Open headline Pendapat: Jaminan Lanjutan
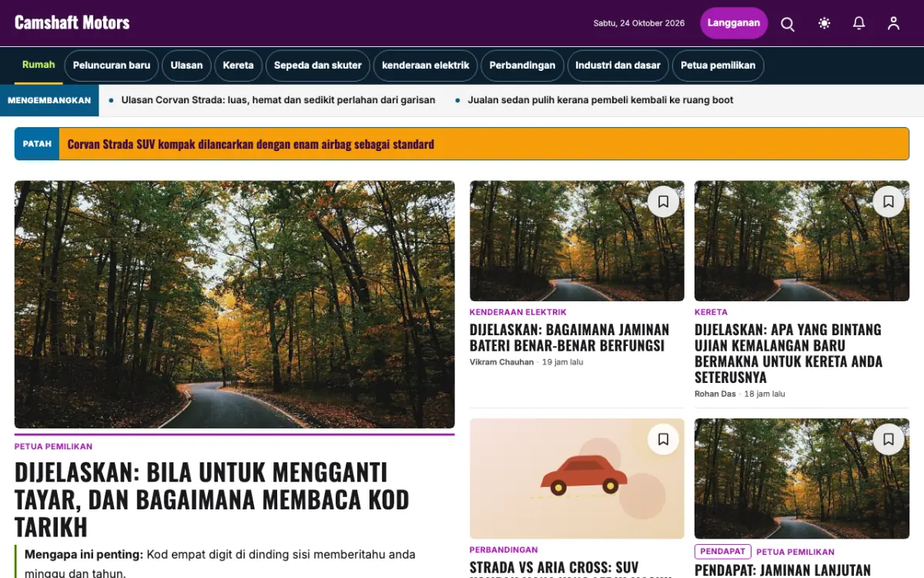Viewport: 924px width, 578px height. 782,570
